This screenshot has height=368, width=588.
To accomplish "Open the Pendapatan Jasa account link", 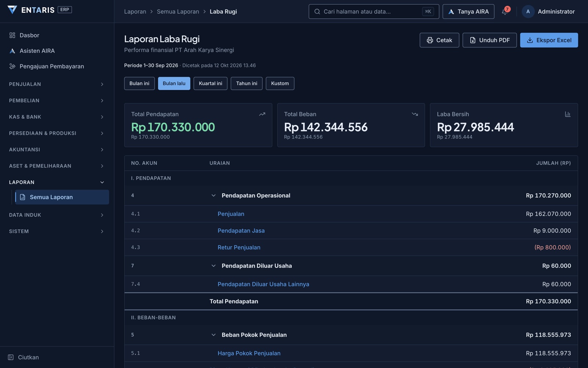I will coord(241,231).
